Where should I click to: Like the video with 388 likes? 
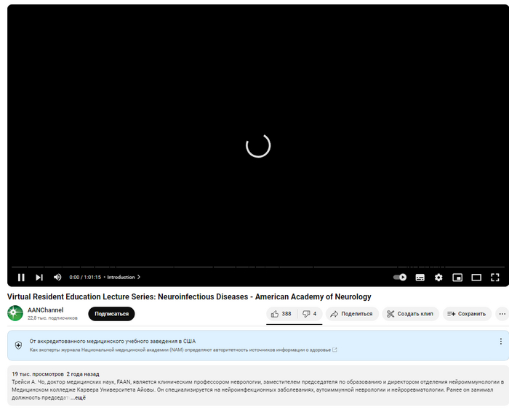click(281, 314)
